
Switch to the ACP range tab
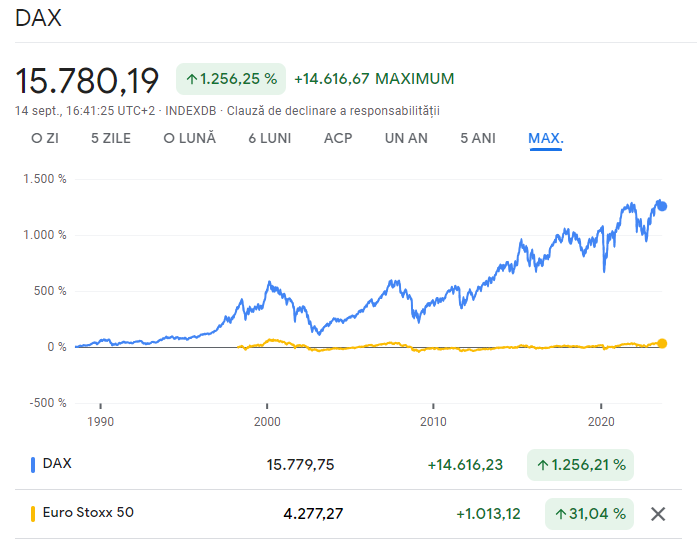click(338, 138)
